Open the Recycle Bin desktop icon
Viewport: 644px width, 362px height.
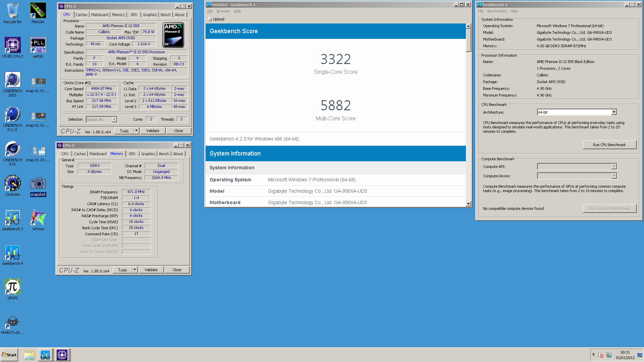pyautogui.click(x=12, y=13)
